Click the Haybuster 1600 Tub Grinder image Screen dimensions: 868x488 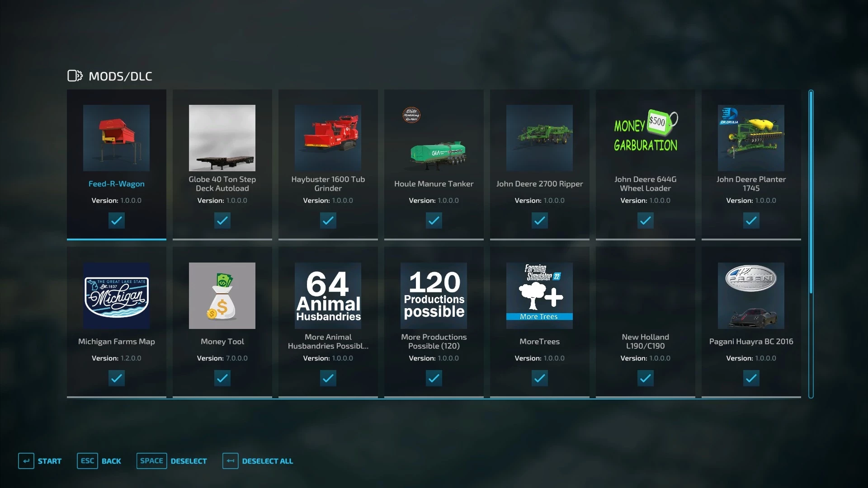coord(328,138)
